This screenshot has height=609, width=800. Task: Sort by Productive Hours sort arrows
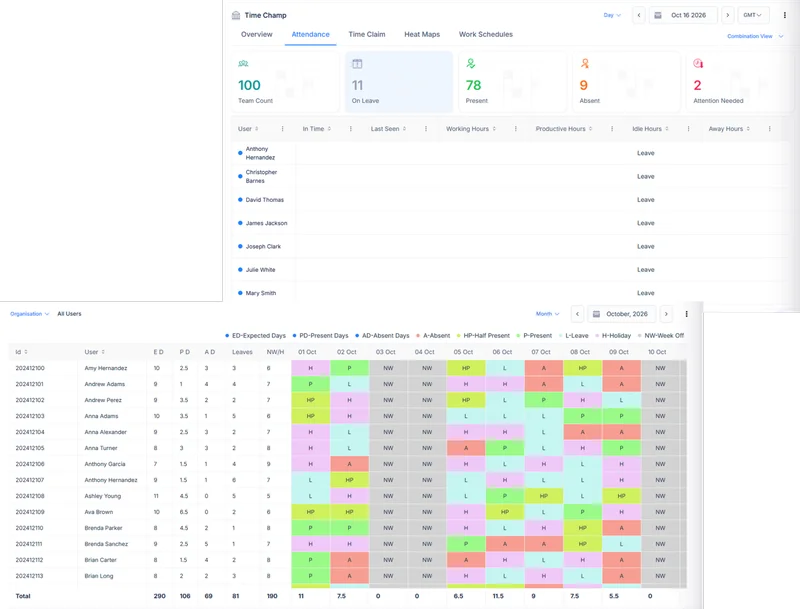[x=590, y=129]
